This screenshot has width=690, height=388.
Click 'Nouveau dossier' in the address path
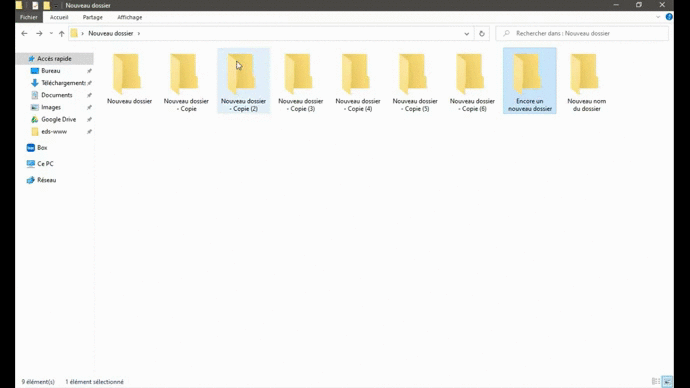point(110,33)
